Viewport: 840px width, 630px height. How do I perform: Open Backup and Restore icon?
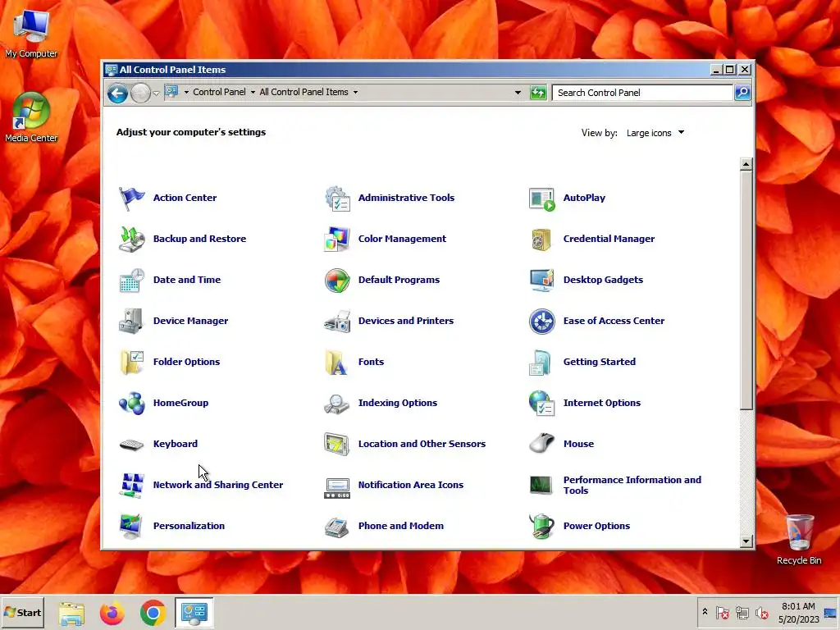131,239
